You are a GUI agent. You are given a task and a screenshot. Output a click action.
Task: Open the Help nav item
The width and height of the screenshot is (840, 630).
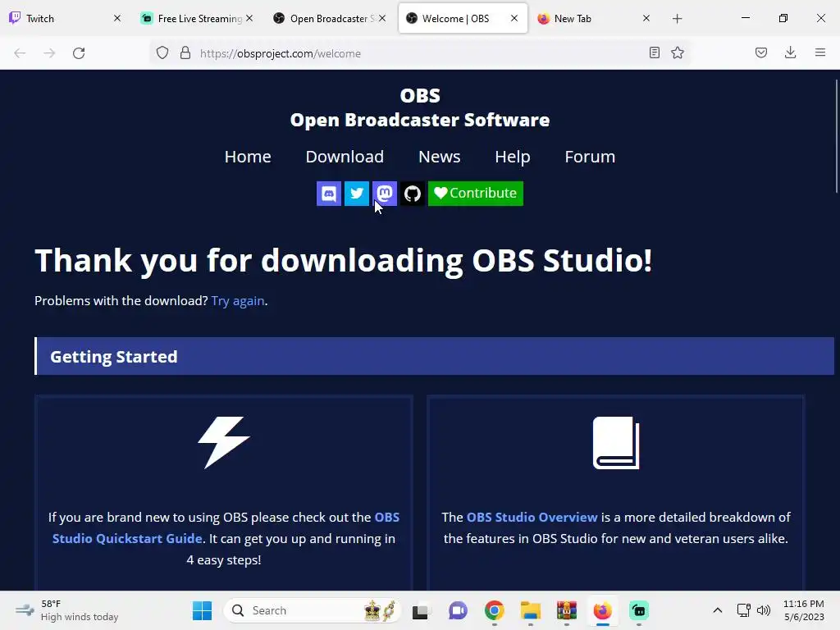point(513,157)
